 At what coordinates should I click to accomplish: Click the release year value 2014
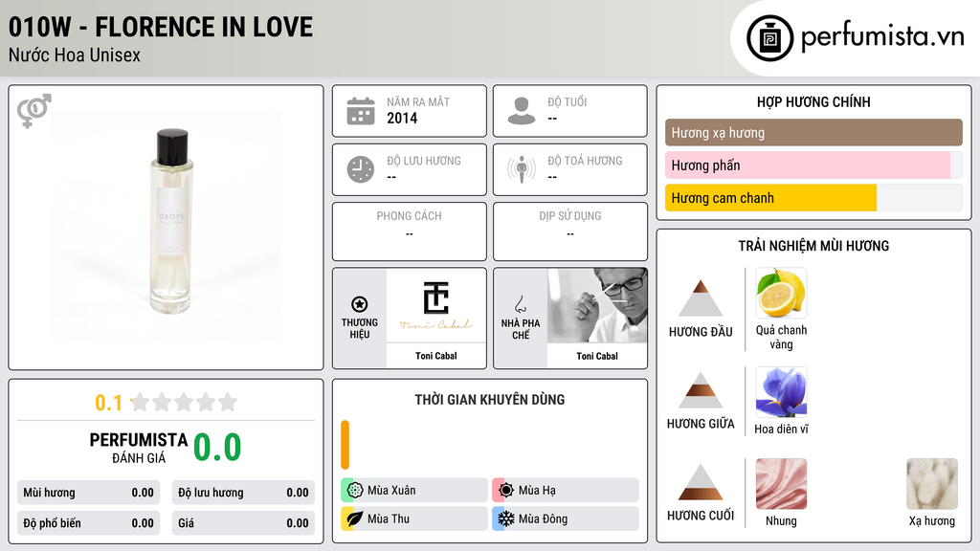pos(402,118)
